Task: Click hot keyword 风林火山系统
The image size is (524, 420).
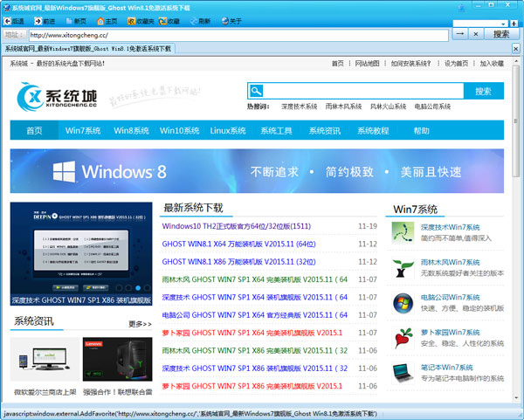Action: click(388, 107)
